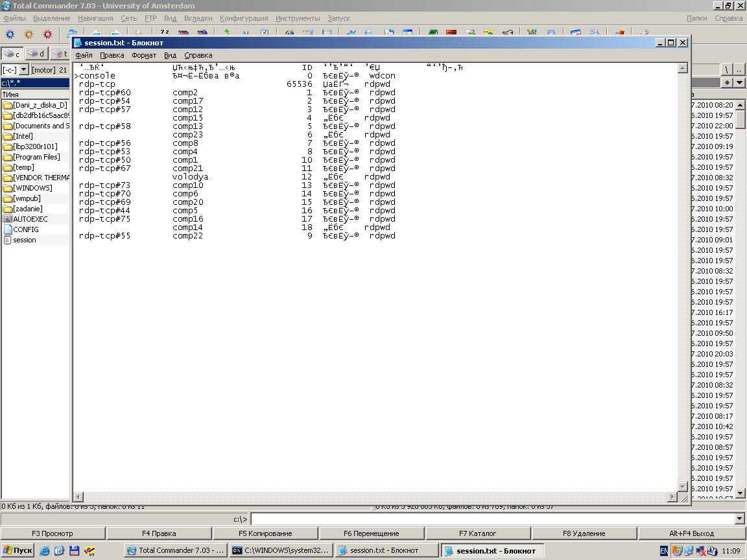747x560 pixels.
Task: Switch to drive d button
Action: [36, 54]
